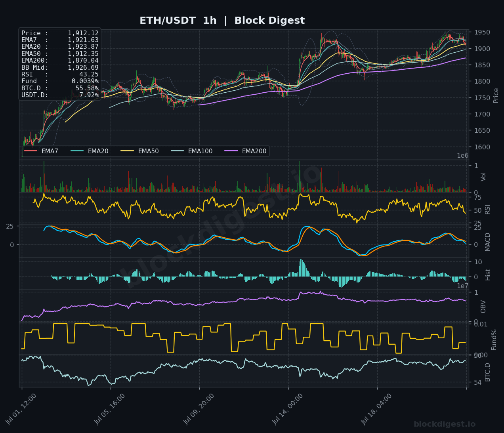Select the EMA20 1,923.87 row in info box
The image size is (504, 433).
(60, 47)
